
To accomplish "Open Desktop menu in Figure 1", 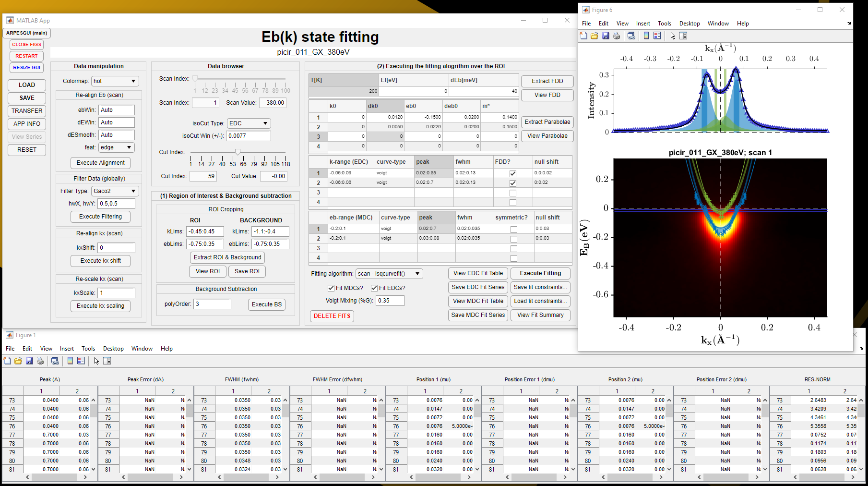I will click(x=113, y=349).
